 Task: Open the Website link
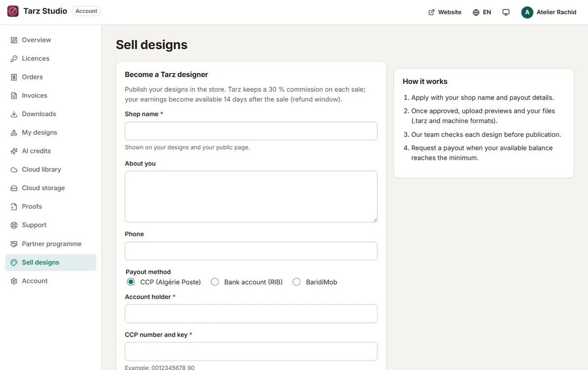tap(445, 12)
